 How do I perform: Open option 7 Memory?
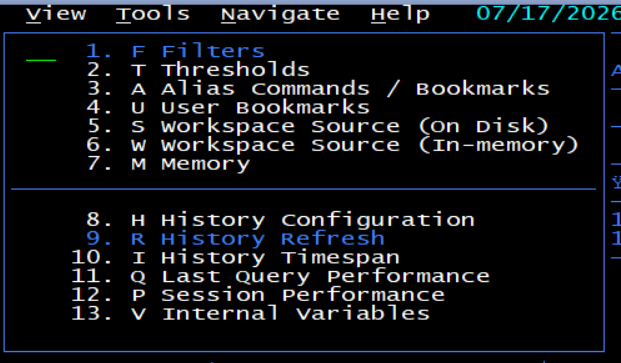(168, 164)
